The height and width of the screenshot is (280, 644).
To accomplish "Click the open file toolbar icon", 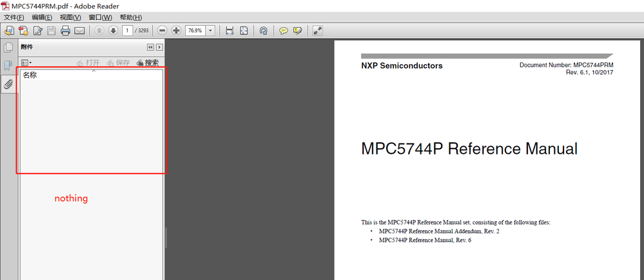I will (9, 30).
